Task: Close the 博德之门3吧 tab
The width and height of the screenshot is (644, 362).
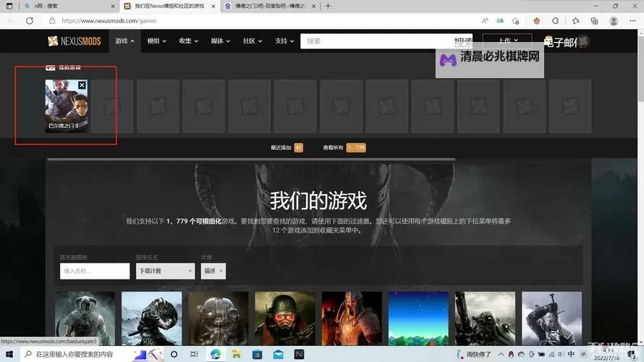Action: pos(314,7)
